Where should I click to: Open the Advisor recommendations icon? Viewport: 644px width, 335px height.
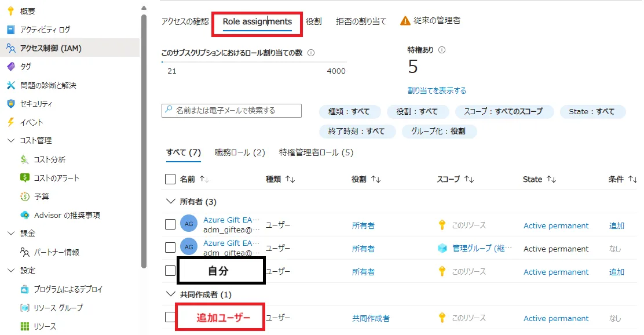tap(24, 215)
